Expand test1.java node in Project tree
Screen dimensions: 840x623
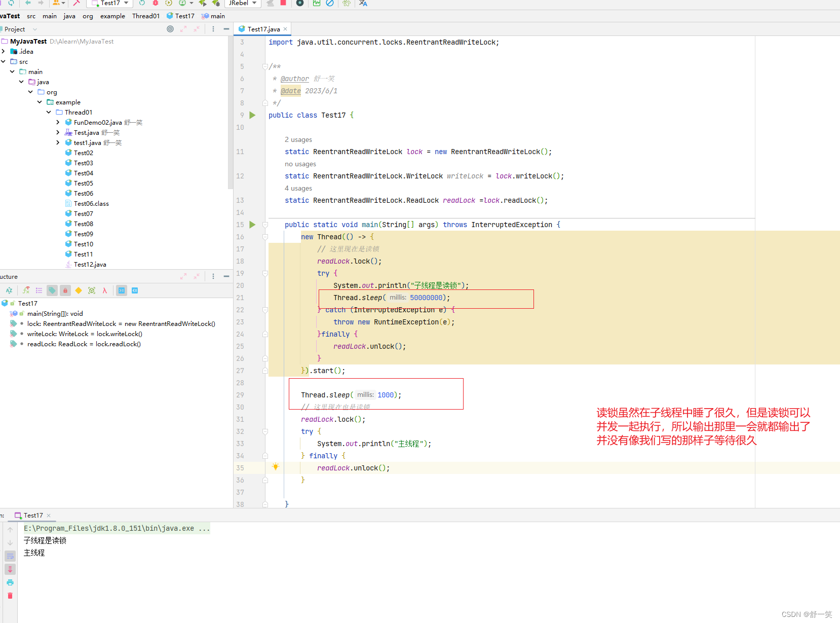tap(58, 142)
